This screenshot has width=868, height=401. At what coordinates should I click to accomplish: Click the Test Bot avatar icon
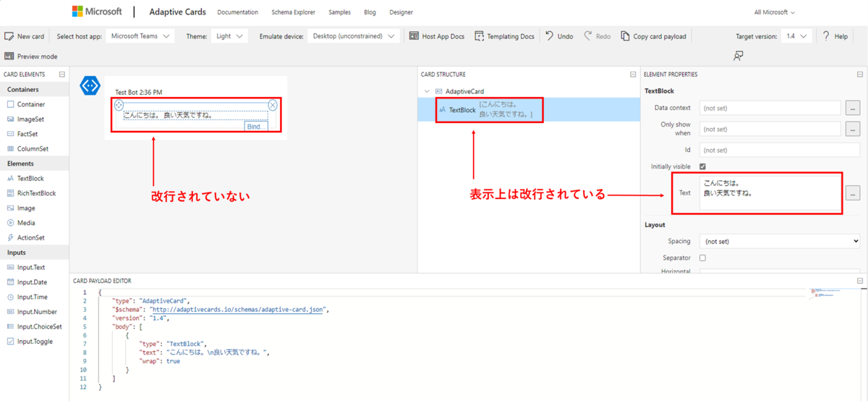(90, 86)
